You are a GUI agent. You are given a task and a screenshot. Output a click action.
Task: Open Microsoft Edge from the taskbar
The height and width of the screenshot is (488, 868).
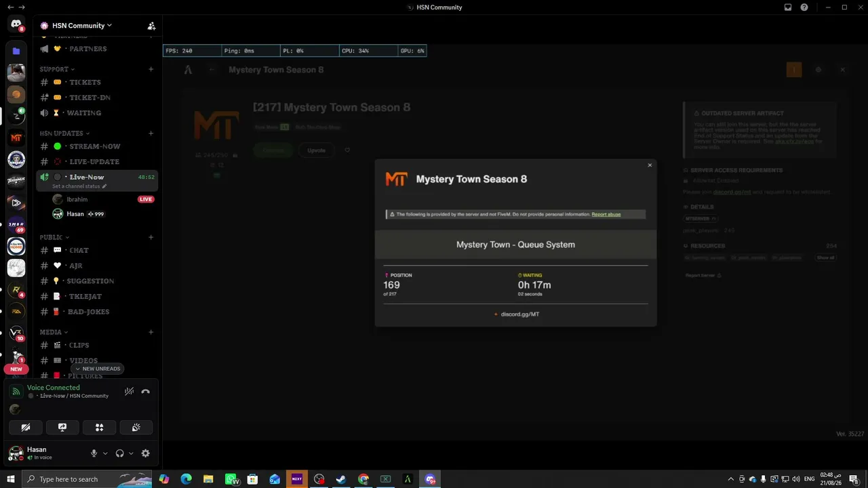click(x=186, y=479)
